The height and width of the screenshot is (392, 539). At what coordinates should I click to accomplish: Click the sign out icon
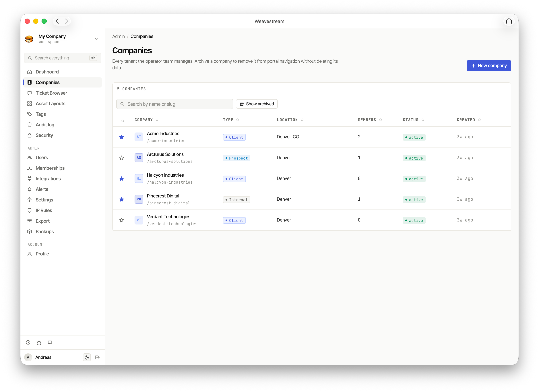pyautogui.click(x=97, y=357)
